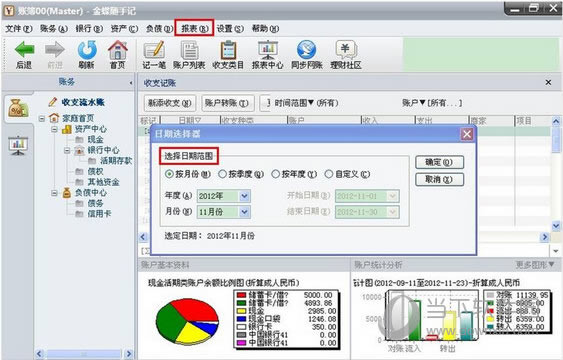
Task: Open the 设置 menu
Action: click(230, 28)
